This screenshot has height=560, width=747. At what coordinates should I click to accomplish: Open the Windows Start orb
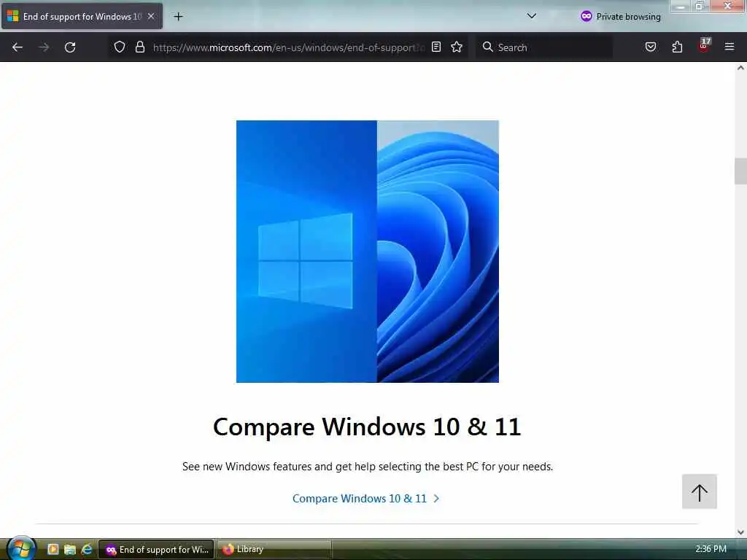pos(21,548)
